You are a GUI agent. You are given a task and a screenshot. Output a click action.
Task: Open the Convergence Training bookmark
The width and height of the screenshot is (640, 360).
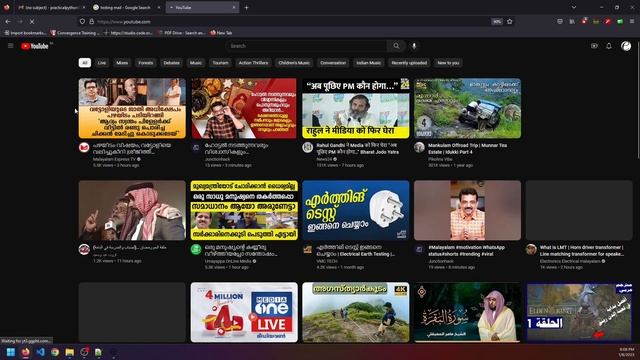pyautogui.click(x=75, y=33)
